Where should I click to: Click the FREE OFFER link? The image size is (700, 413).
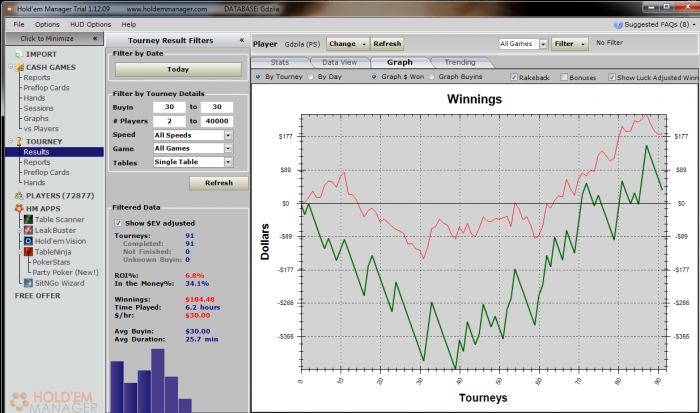tap(38, 296)
